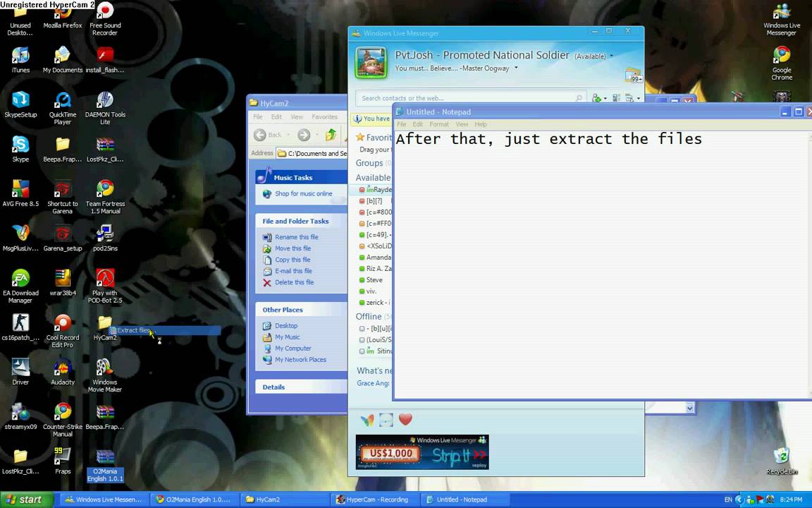Open the EA Download Manager icon

pos(20,286)
